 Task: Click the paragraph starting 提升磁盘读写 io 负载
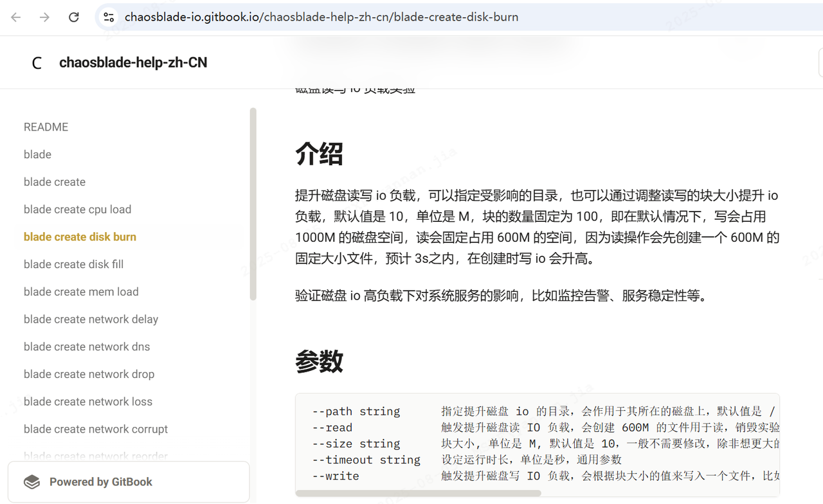click(537, 227)
